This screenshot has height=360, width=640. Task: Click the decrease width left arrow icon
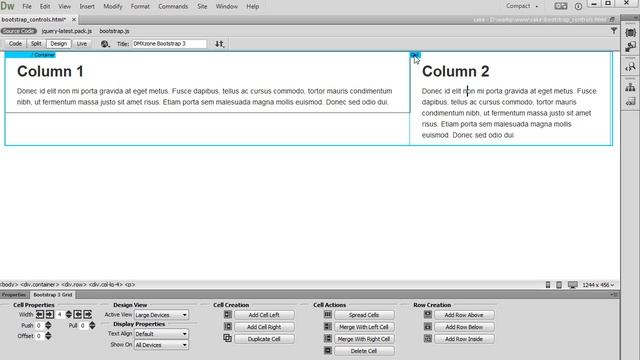40,314
